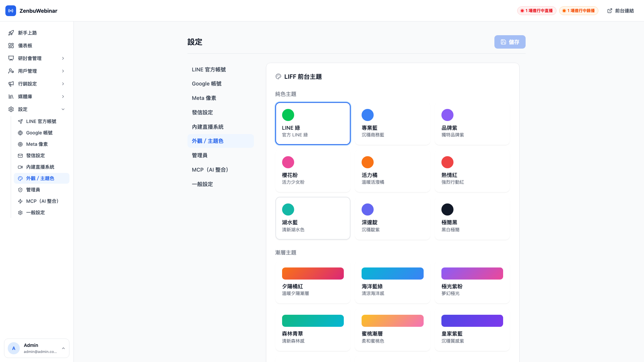Select the 皇家紫藍 gradient theme
Screen dimensions: 644x362
pyautogui.click(x=472, y=329)
